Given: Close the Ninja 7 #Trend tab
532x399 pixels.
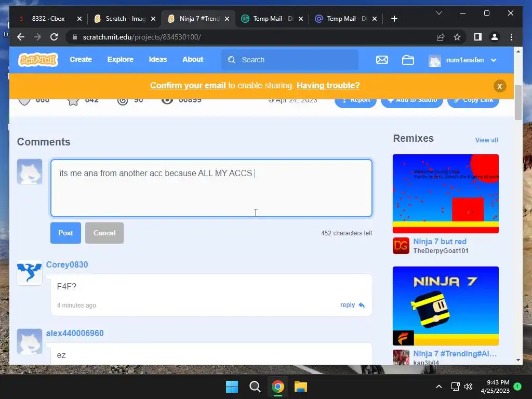Looking at the screenshot, I should [227, 19].
